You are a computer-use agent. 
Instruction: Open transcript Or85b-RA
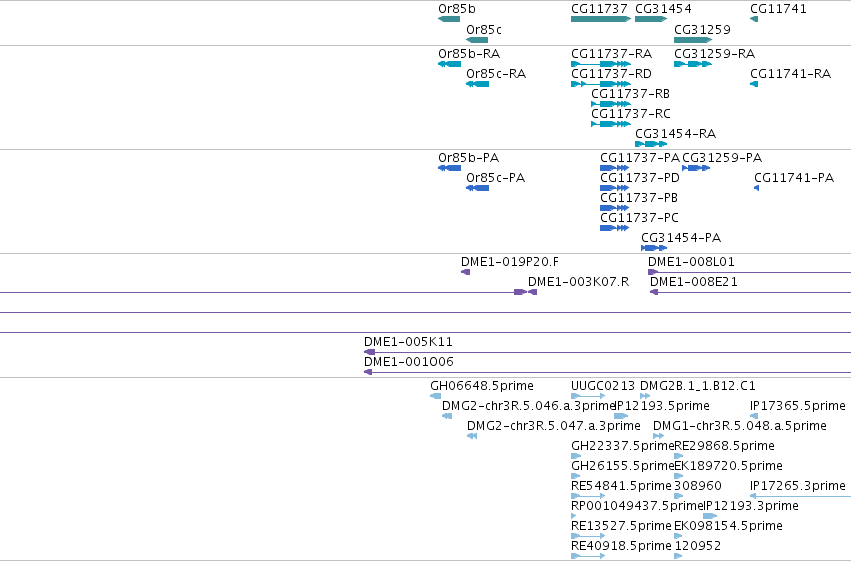(469, 54)
